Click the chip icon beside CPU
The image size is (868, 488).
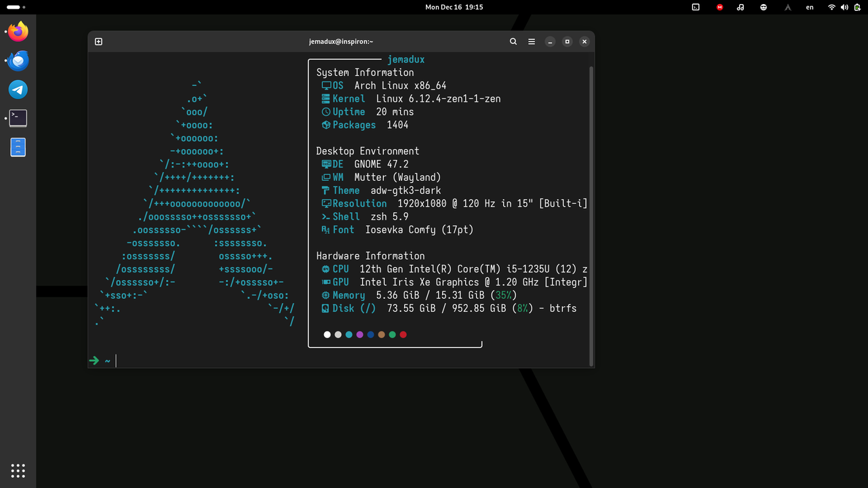pyautogui.click(x=326, y=269)
